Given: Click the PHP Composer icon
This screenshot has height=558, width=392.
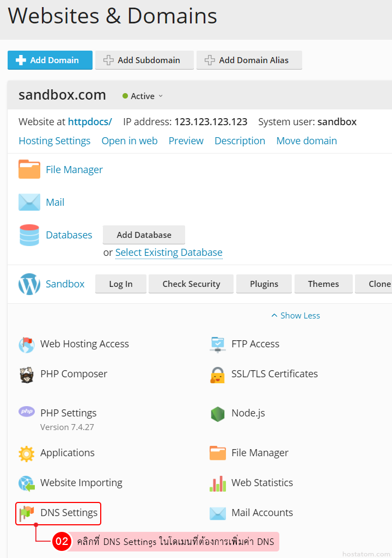Looking at the screenshot, I should click(27, 374).
